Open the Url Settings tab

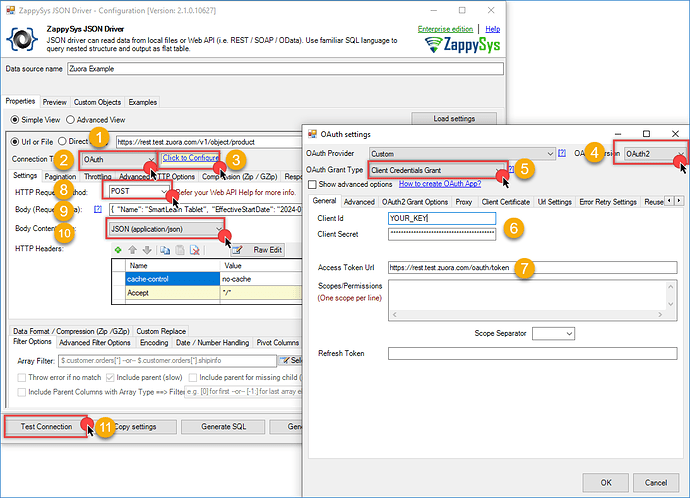coord(554,202)
